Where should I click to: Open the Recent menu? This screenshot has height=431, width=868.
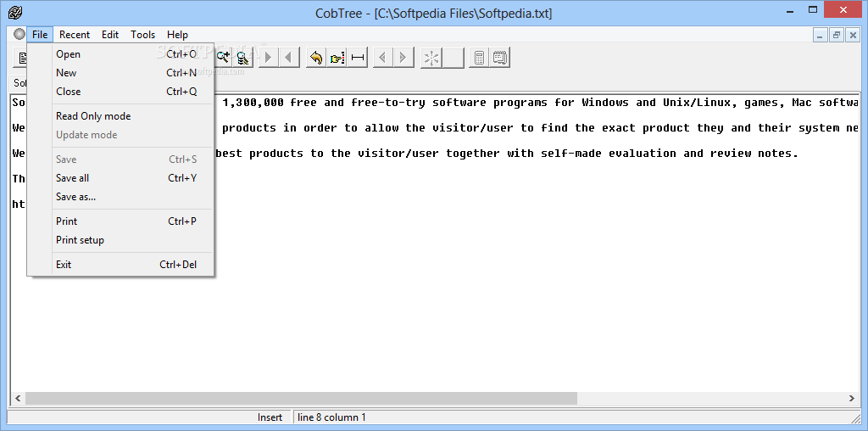coord(75,34)
